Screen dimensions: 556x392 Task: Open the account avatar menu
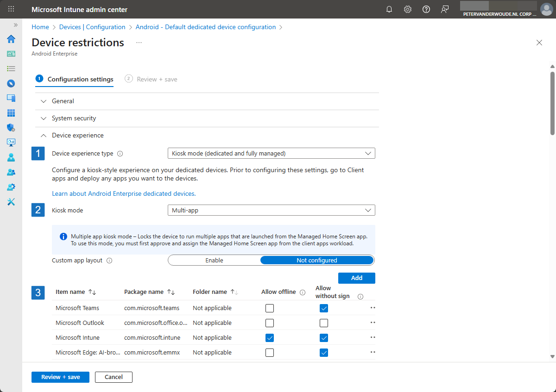[547, 9]
